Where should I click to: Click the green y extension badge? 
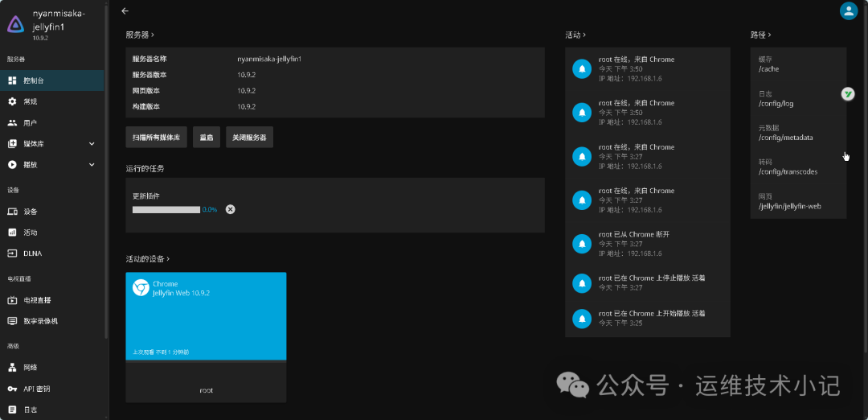coord(848,94)
